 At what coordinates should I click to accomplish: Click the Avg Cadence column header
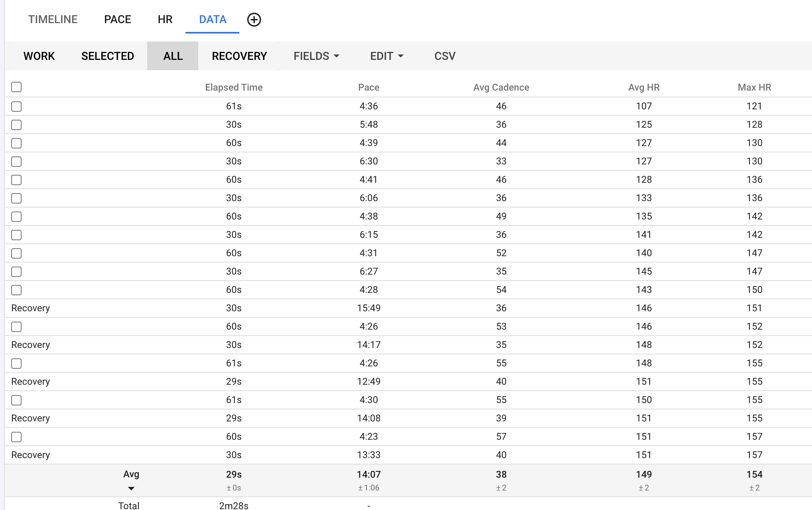[501, 87]
